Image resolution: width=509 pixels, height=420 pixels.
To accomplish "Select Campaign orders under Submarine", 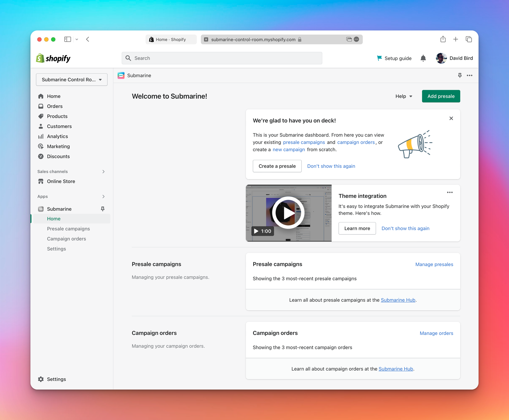I will [x=66, y=239].
